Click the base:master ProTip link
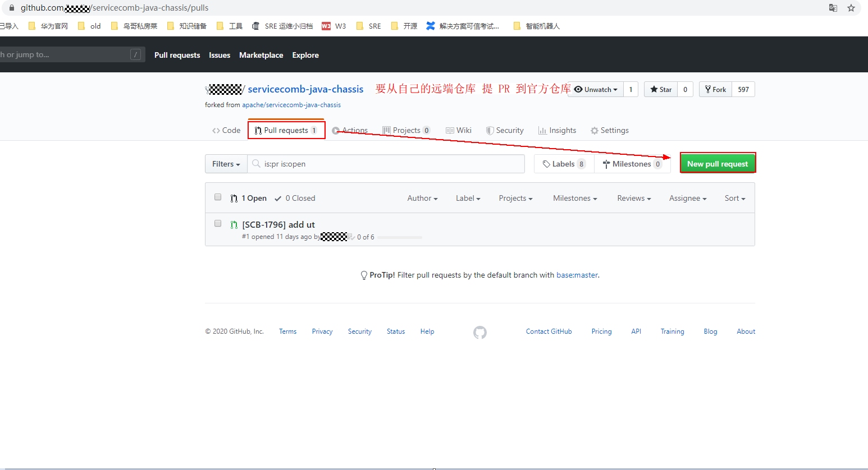The image size is (868, 470). point(577,275)
